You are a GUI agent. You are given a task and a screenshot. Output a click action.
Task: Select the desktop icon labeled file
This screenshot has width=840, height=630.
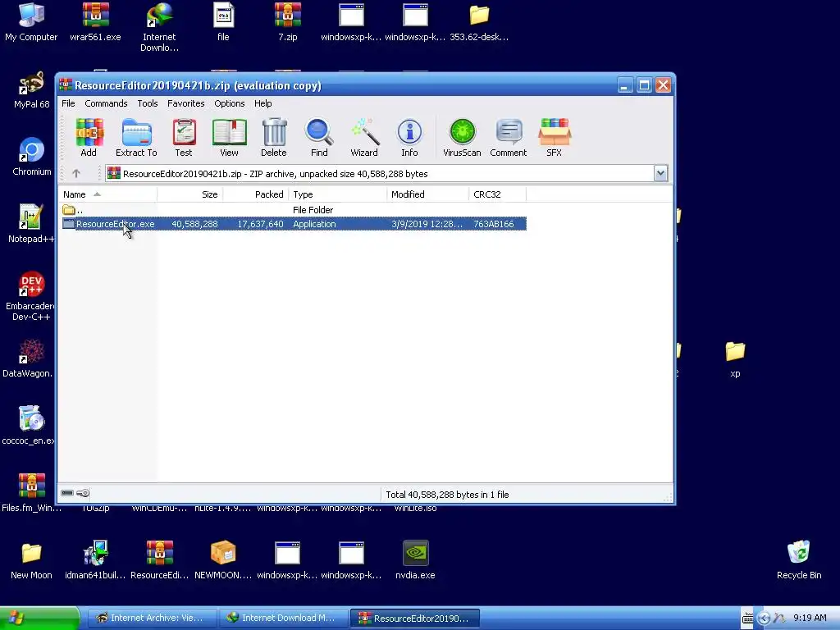(223, 22)
